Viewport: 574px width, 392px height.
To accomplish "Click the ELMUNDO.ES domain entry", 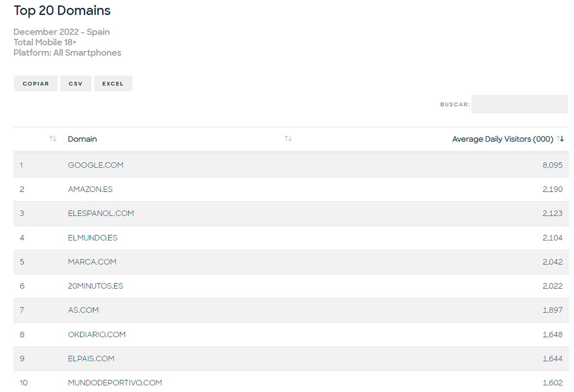I will (93, 238).
